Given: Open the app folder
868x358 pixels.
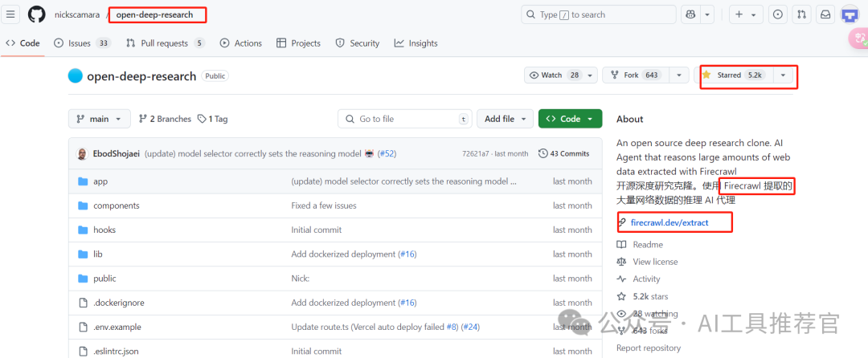Looking at the screenshot, I should (100, 181).
